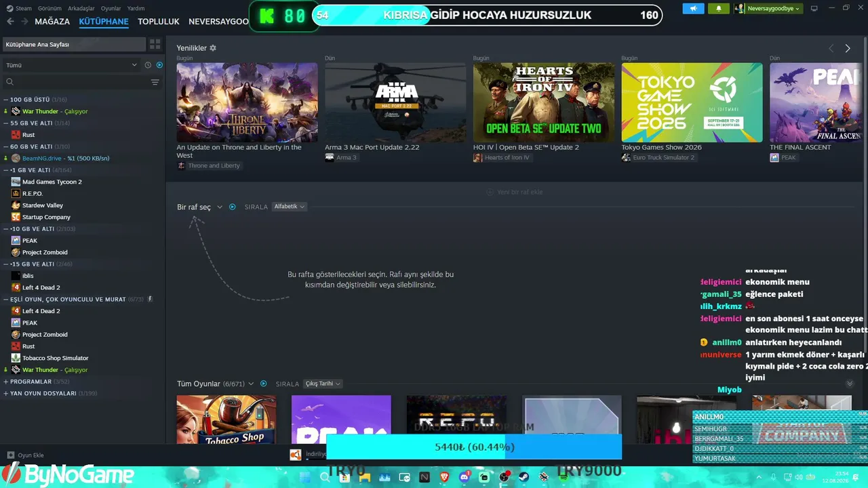Click the search magnifier in library sidebar
Viewport: 868px width, 488px height.
9,82
